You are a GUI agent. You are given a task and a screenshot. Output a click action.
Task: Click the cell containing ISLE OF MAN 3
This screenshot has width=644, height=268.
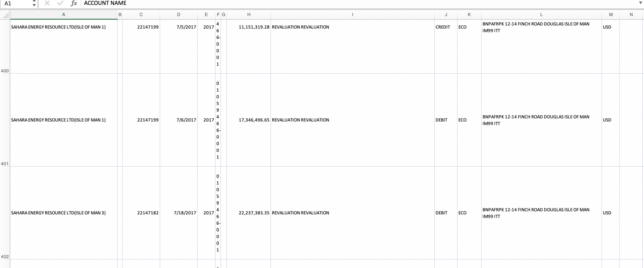tap(64, 213)
